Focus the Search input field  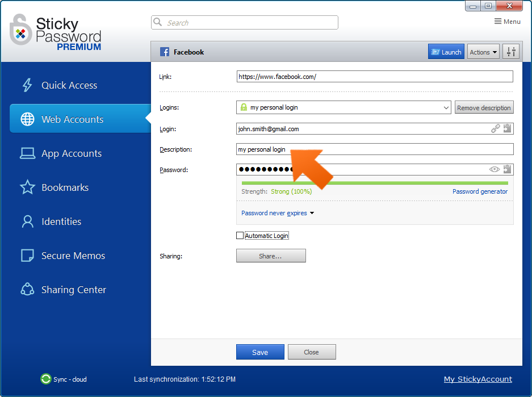point(244,22)
